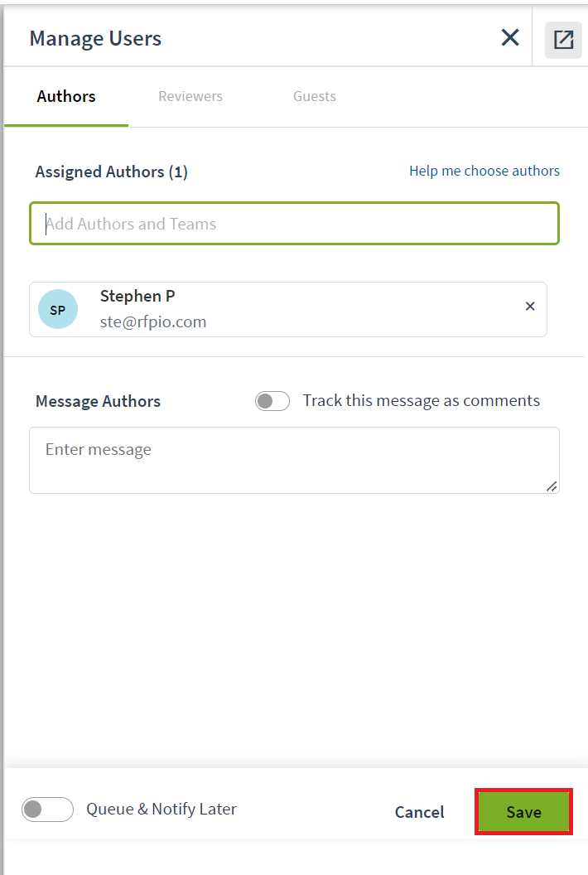Screen dimensions: 588x875
Task: Cancel the Manage Users changes
Action: pyautogui.click(x=420, y=812)
